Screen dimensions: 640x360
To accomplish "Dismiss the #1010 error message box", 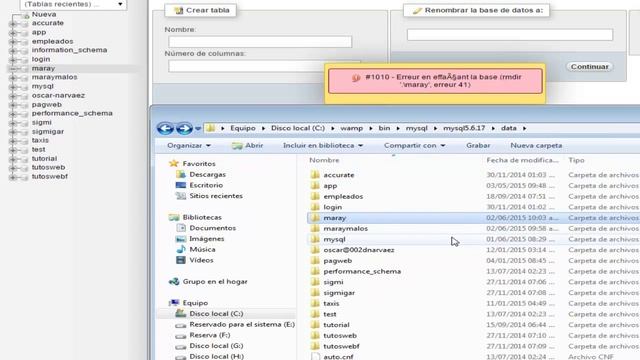I will [x=435, y=81].
